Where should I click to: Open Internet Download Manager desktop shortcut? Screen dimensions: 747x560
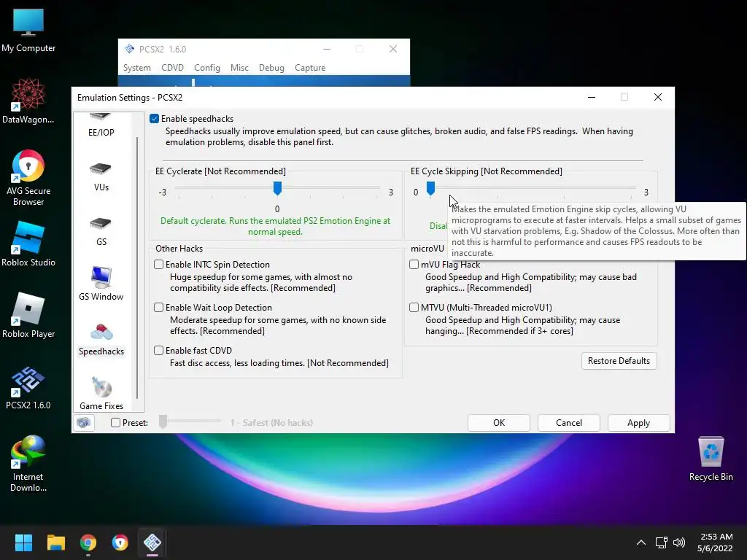[x=28, y=463]
